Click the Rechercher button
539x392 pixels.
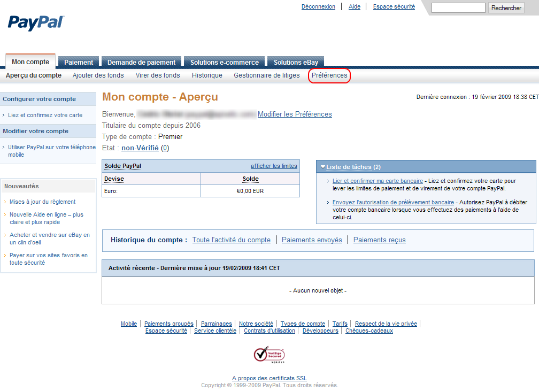(x=506, y=7)
